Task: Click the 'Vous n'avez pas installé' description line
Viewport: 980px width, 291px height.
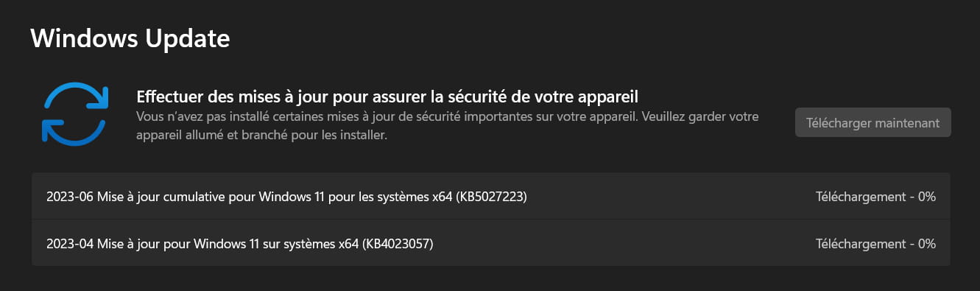Action: tap(448, 117)
